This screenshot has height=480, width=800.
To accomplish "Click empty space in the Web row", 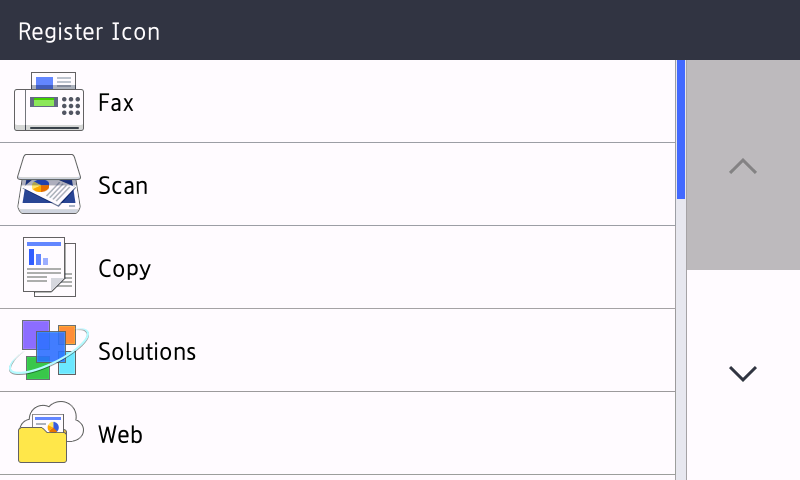I will coord(400,434).
